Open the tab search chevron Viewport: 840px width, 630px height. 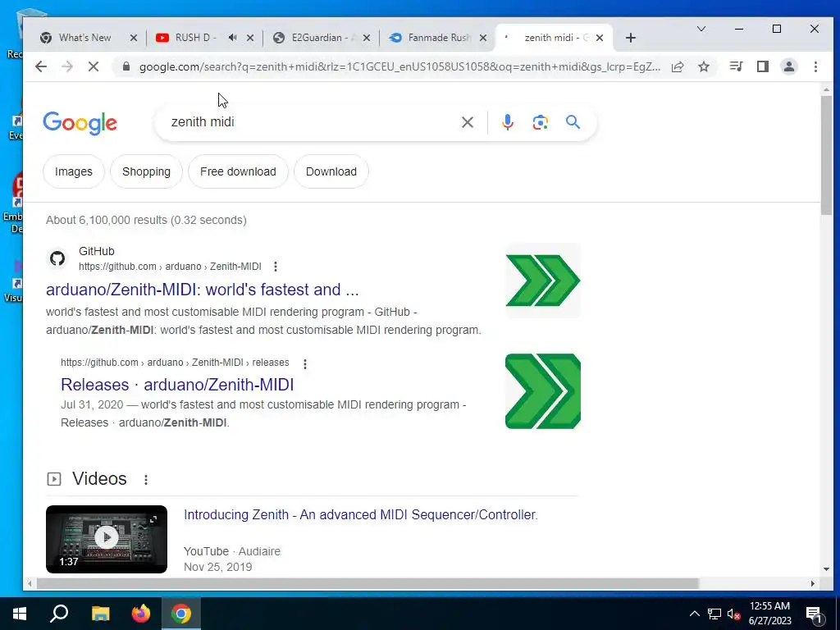click(701, 29)
